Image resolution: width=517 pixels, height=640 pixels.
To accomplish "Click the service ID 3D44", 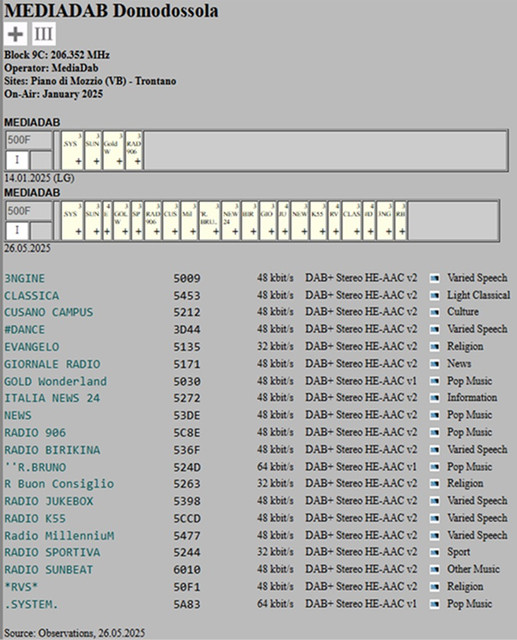I will 187,330.
